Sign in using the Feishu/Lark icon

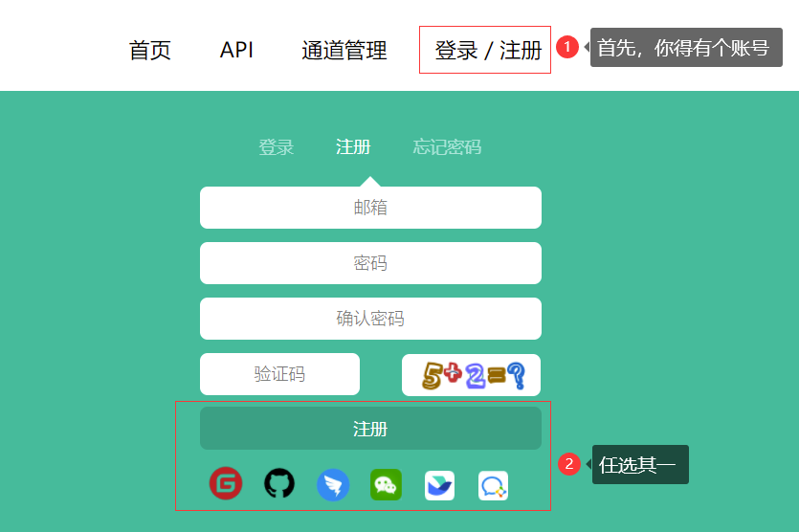(439, 485)
